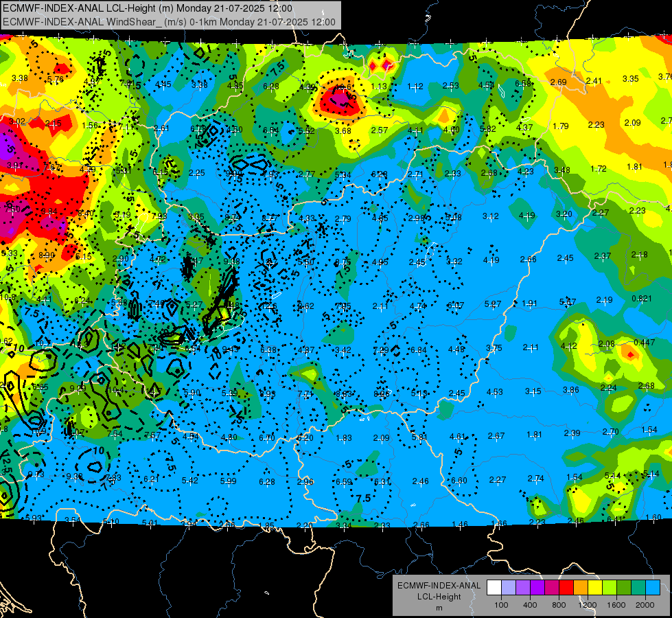This screenshot has width=672, height=618.
Task: Click the legend tick label '800'
Action: (x=559, y=605)
